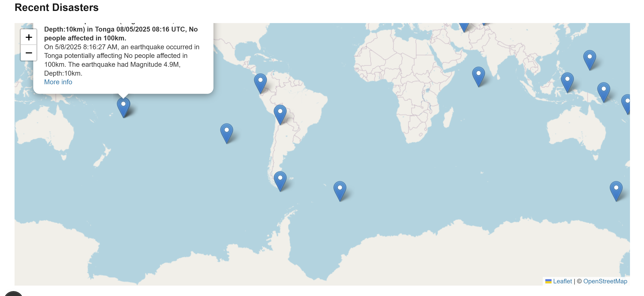Select the marker east of the Philippines

coord(589,59)
